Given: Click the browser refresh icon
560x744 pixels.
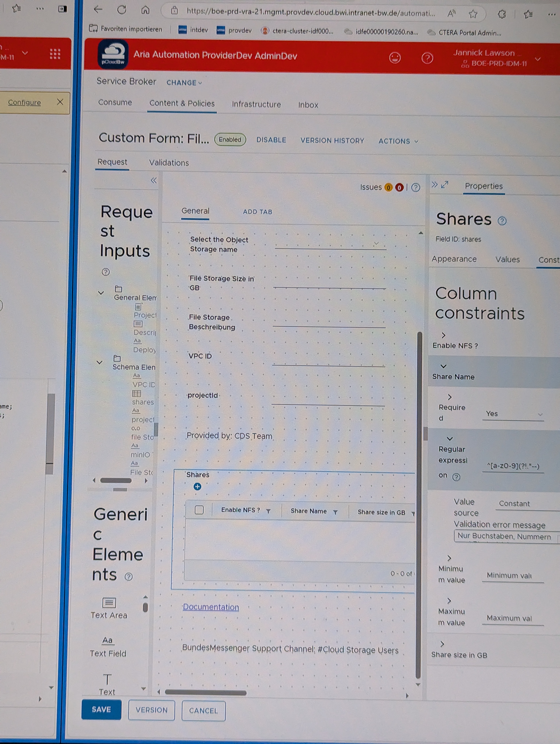Looking at the screenshot, I should [x=122, y=10].
